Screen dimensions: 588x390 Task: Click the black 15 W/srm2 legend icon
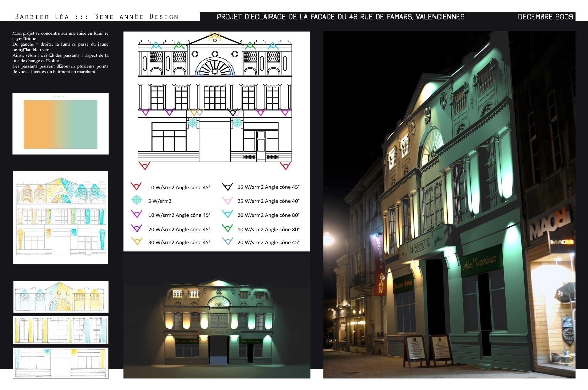[x=227, y=186]
